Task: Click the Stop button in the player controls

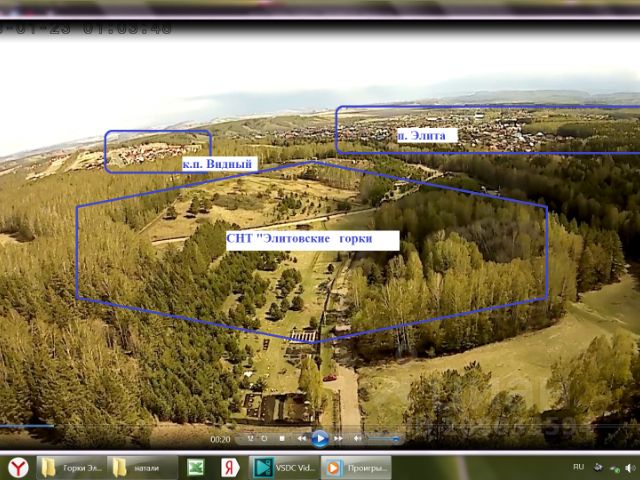Action: 282,438
